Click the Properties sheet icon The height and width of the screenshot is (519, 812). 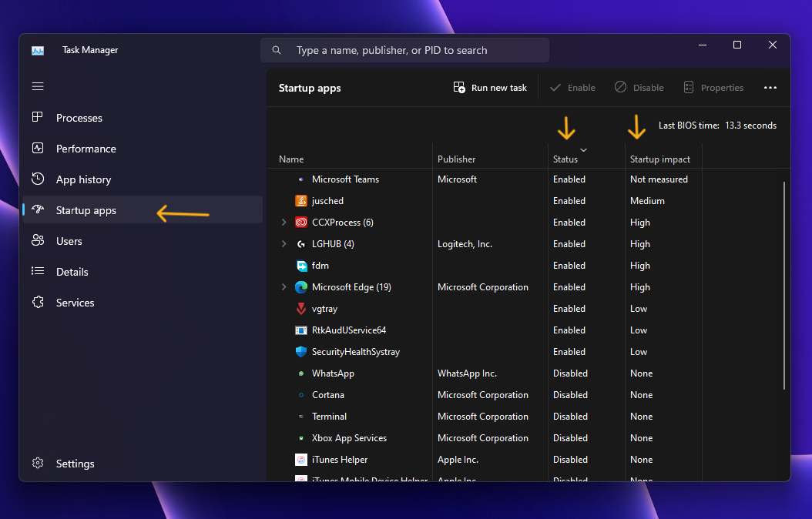pos(688,88)
